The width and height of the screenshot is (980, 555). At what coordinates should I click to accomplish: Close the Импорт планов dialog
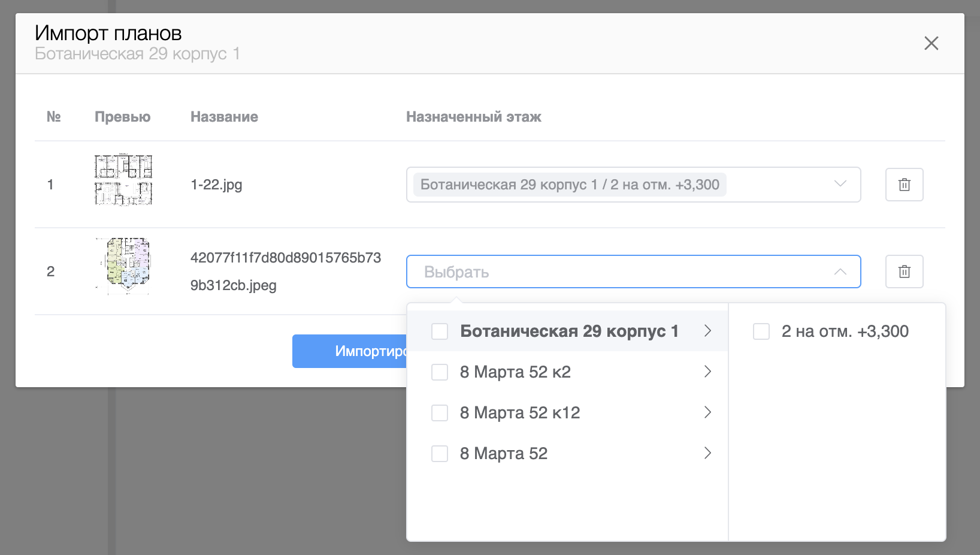[x=931, y=43]
